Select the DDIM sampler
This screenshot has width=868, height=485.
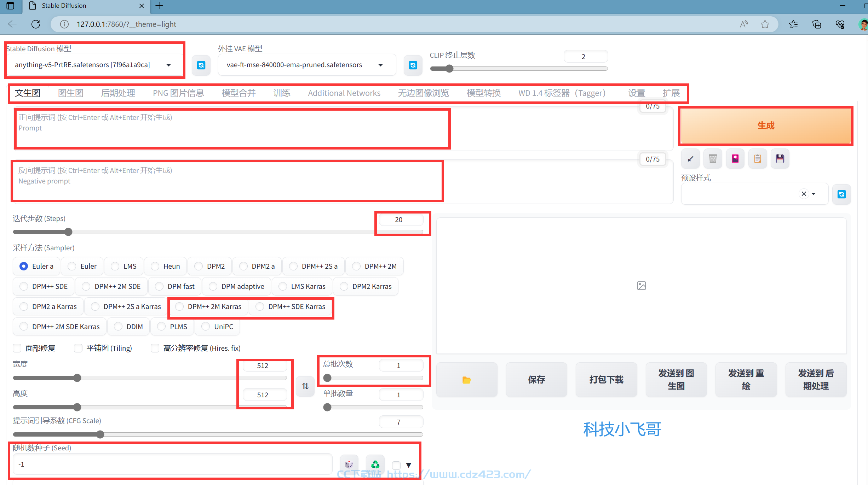click(x=128, y=327)
